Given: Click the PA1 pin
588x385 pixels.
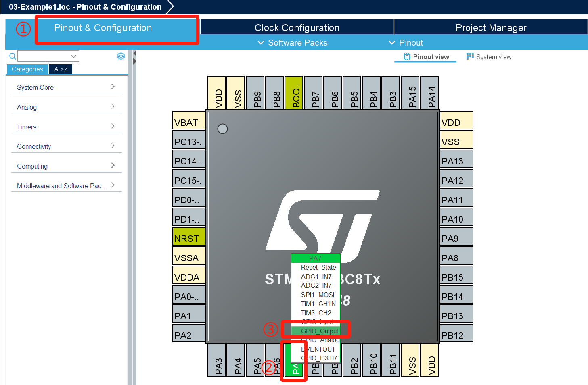Looking at the screenshot, I should click(x=189, y=314).
